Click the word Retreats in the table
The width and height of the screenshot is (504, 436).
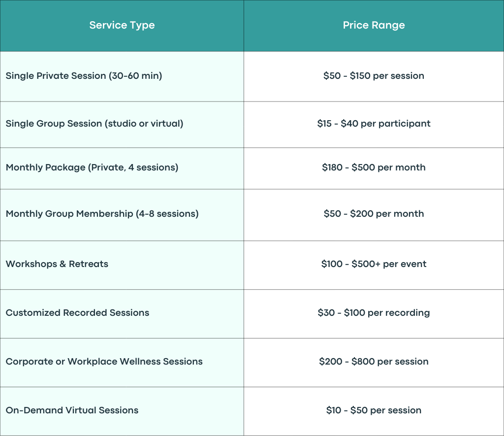pos(89,264)
